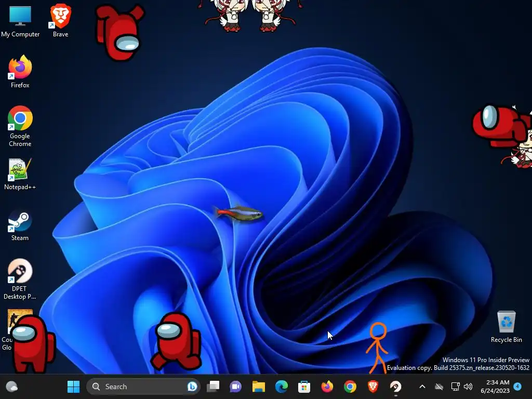Launch Brave from the taskbar
This screenshot has height=399, width=532.
click(x=373, y=387)
